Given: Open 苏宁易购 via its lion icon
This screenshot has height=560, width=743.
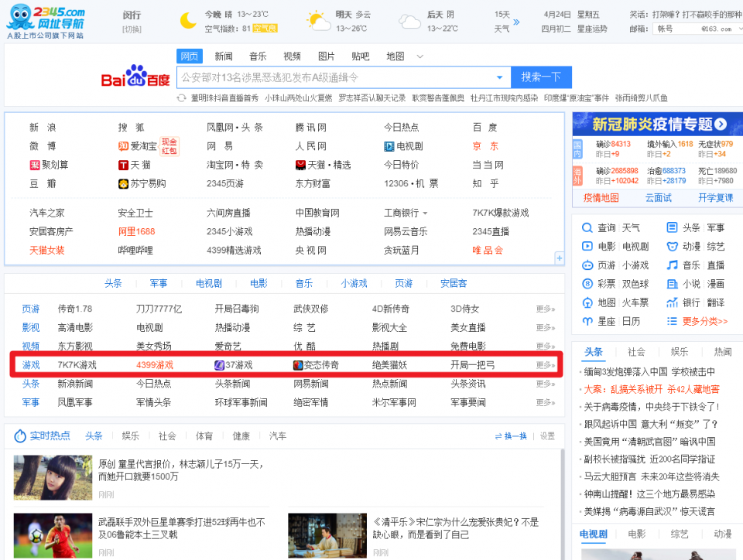Looking at the screenshot, I should pos(123,183).
